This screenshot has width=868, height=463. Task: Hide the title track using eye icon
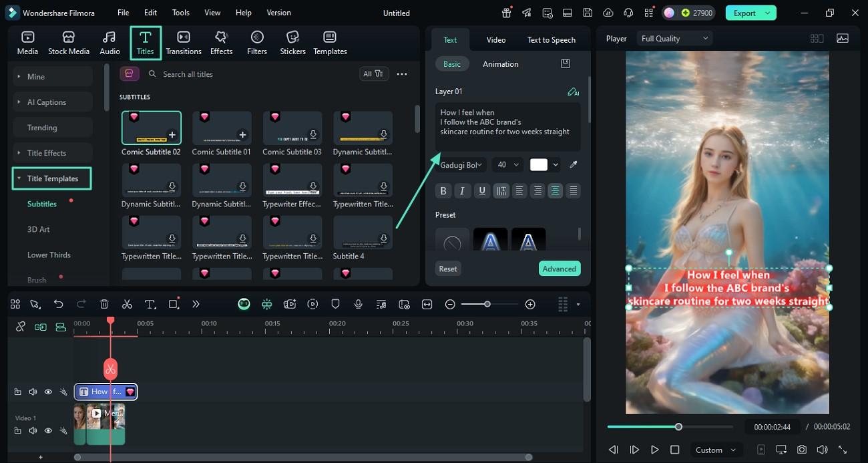coord(48,392)
